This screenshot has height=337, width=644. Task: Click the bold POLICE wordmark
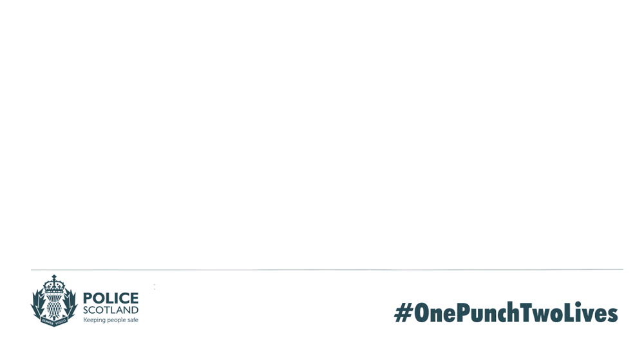point(111,298)
